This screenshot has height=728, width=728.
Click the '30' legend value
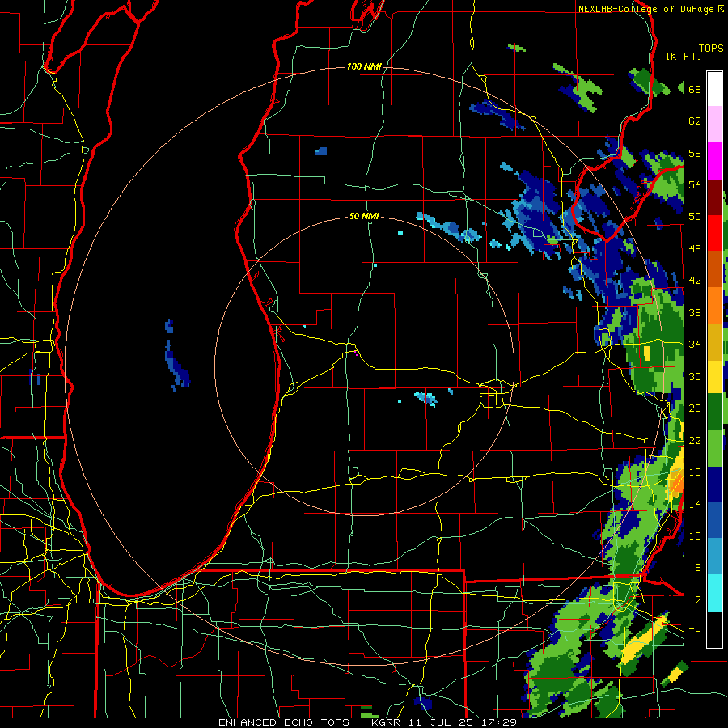695,376
